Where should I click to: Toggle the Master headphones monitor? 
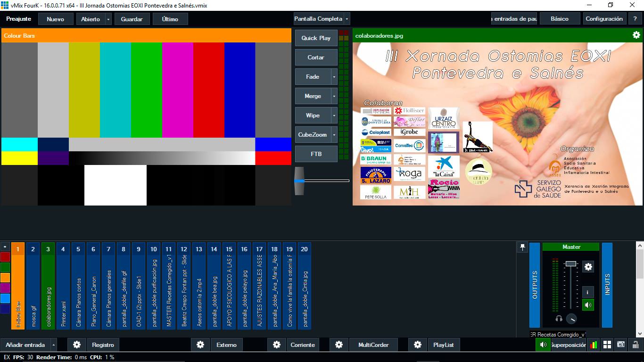pyautogui.click(x=559, y=319)
